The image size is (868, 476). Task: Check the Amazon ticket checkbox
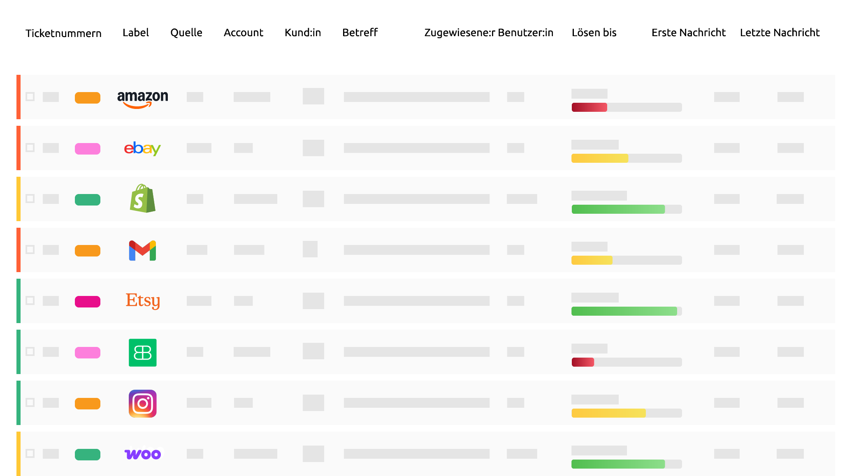click(30, 97)
